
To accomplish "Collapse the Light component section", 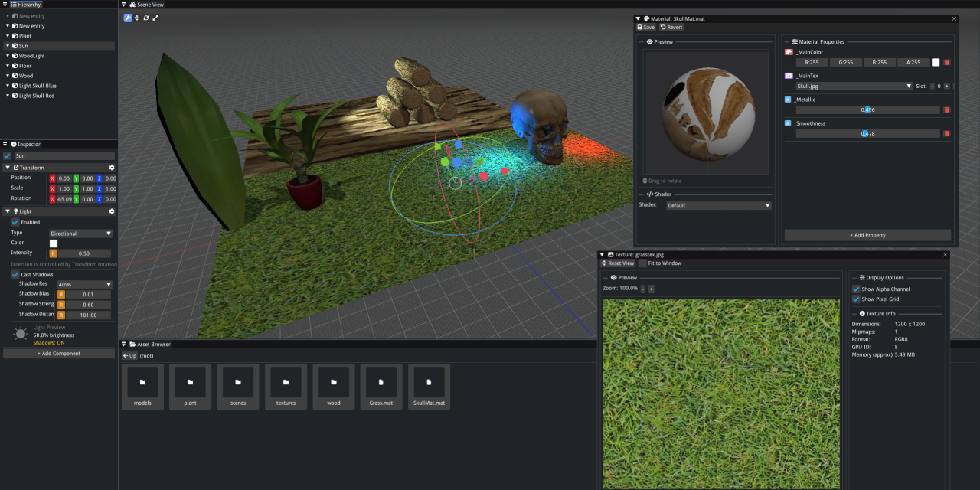I will point(8,211).
